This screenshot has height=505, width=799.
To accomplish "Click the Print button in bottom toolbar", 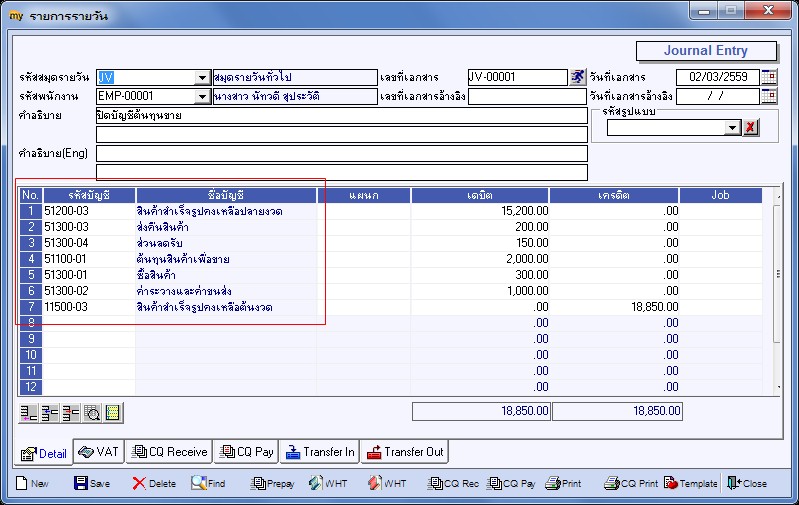I will tap(563, 483).
